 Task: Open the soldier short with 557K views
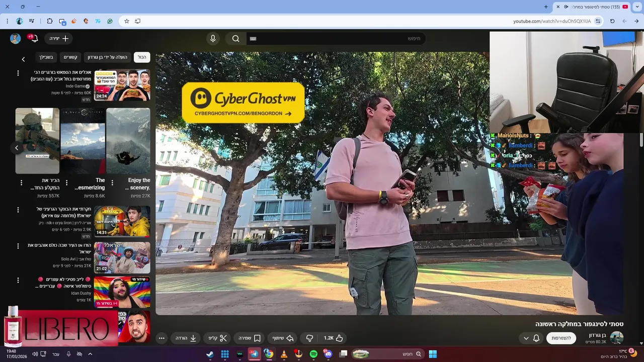[x=37, y=141]
